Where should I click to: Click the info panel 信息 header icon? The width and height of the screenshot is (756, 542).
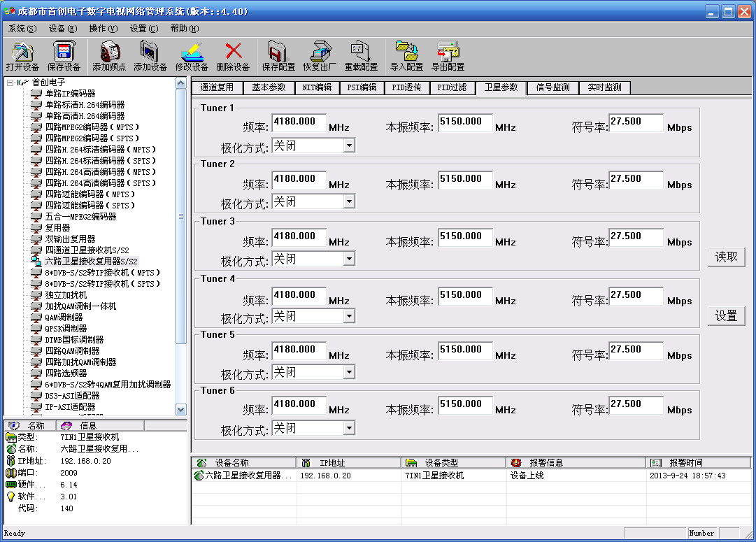tap(66, 425)
